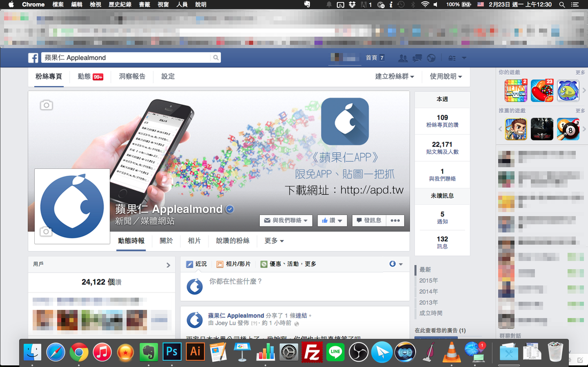Expand the 使用說明 dropdown menu
The image size is (588, 367).
tap(446, 76)
